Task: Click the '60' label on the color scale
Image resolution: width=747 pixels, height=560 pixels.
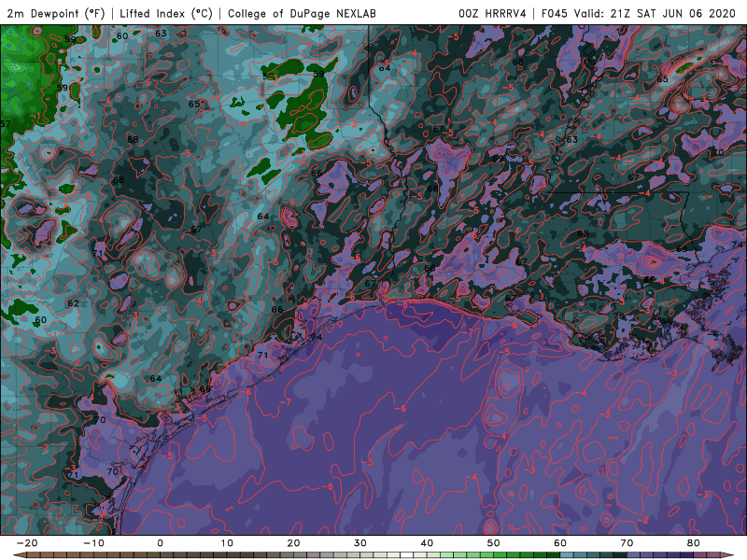Action: pos(560,543)
